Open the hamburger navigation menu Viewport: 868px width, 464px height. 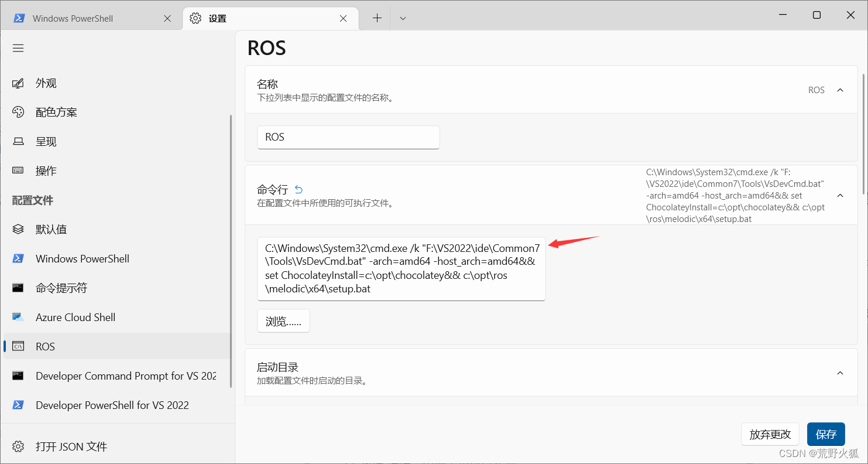tap(18, 48)
